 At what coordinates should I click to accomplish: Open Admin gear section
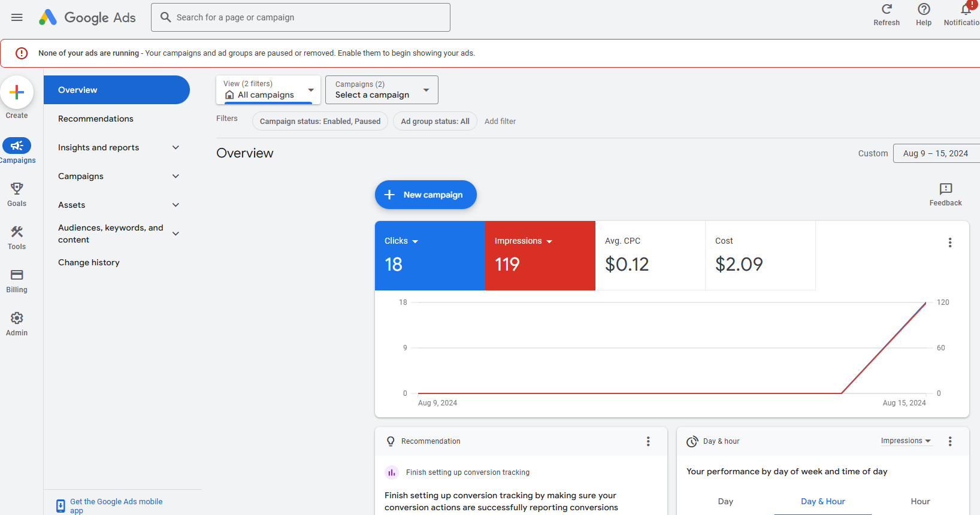coord(17,318)
